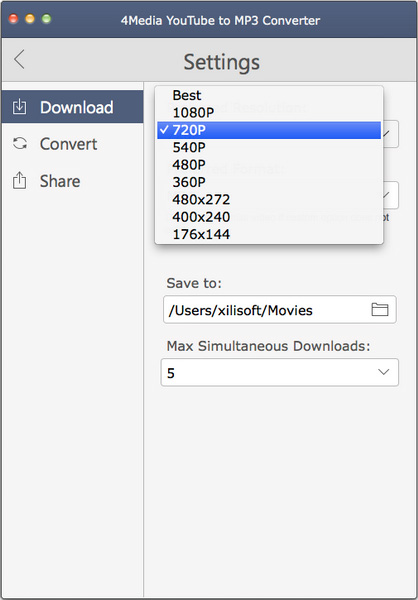Screen dimensions: 418x600
Task: Select Best resolution option
Action: [x=269, y=95]
